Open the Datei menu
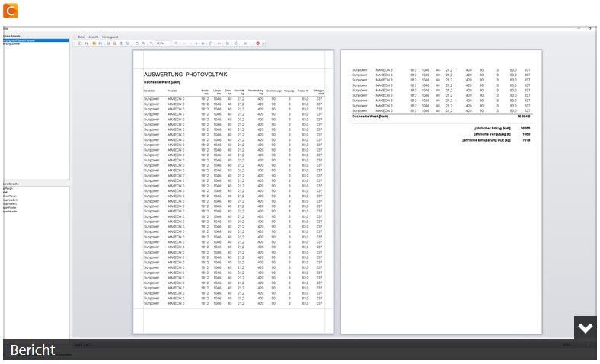 81,37
